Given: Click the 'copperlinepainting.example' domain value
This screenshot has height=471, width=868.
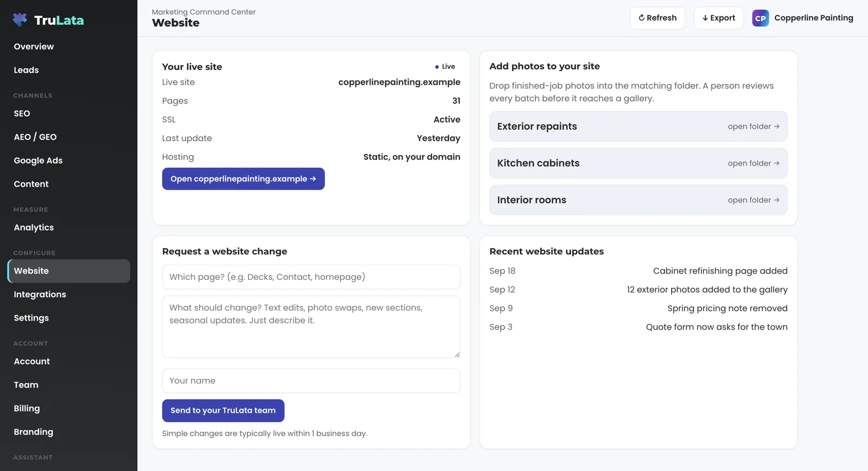Looking at the screenshot, I should pos(399,82).
